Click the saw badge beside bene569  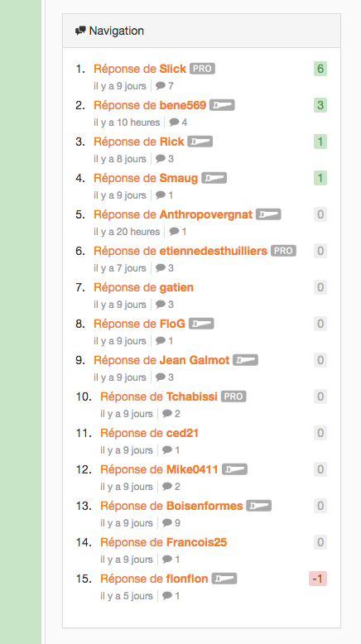pyautogui.click(x=222, y=105)
